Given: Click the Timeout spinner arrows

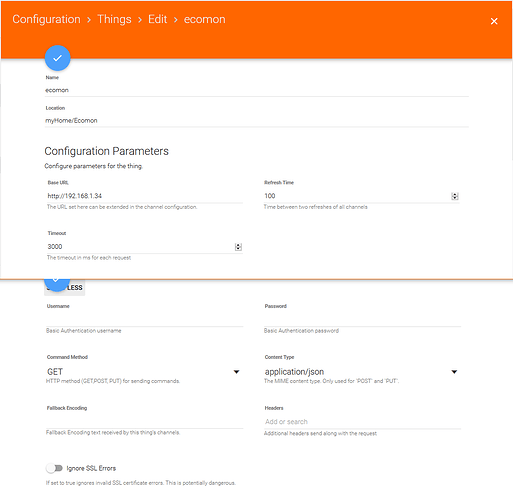Looking at the screenshot, I should 238,247.
